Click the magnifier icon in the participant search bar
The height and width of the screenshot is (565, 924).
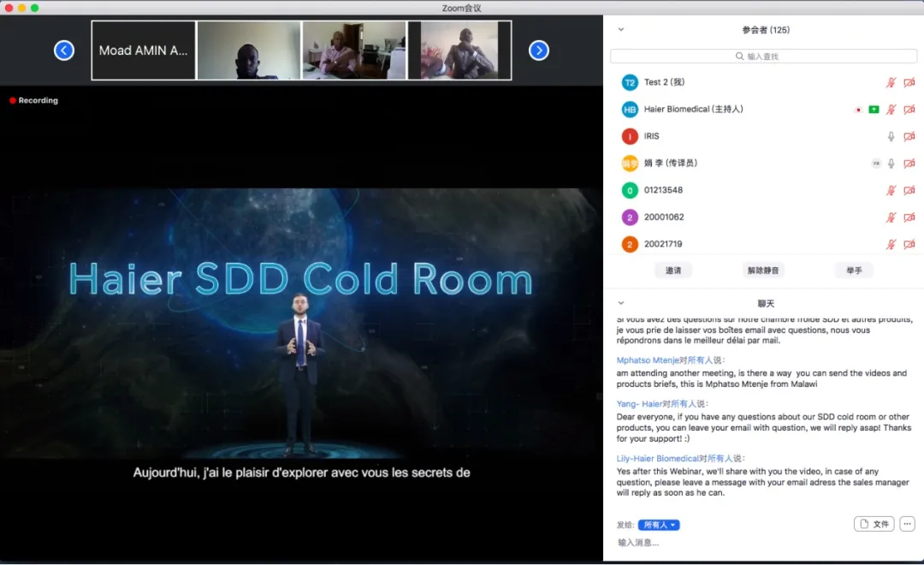point(737,55)
